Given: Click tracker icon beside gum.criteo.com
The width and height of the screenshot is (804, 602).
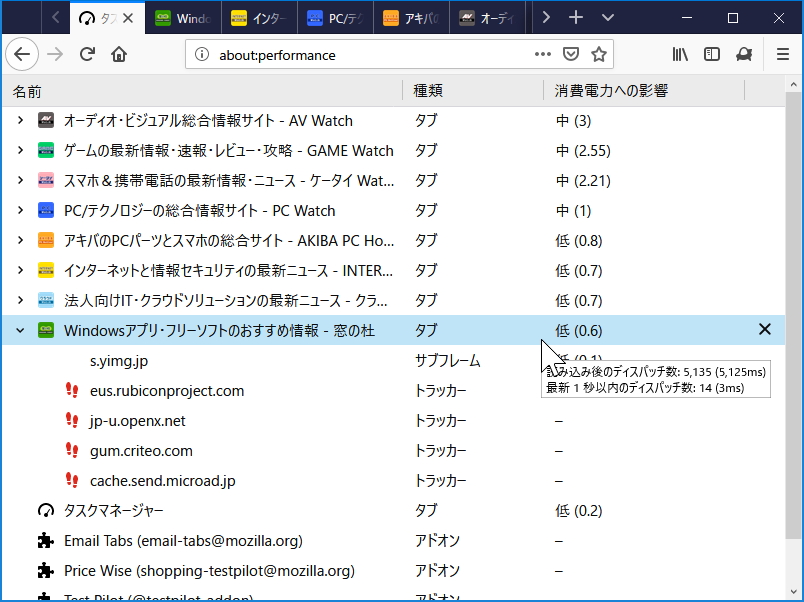Looking at the screenshot, I should point(72,450).
